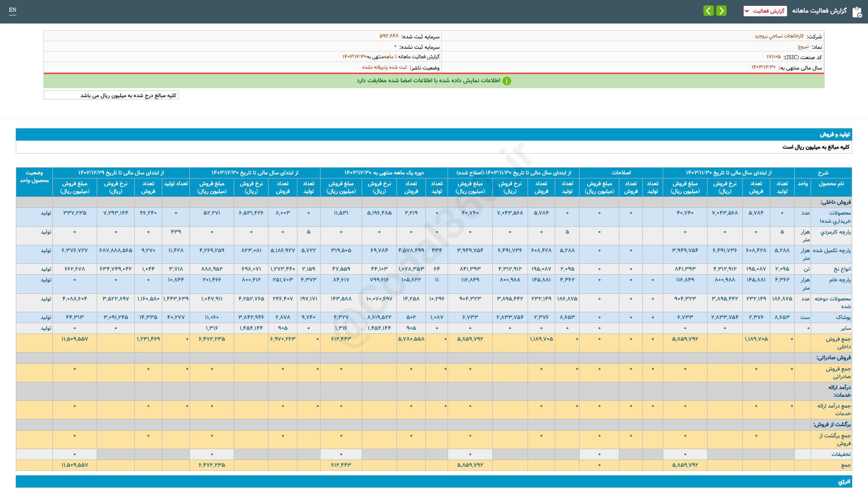Click publisher status 'ثبت شده پذیرفته نشده'
Screen dimensions: 868x488
tap(384, 67)
